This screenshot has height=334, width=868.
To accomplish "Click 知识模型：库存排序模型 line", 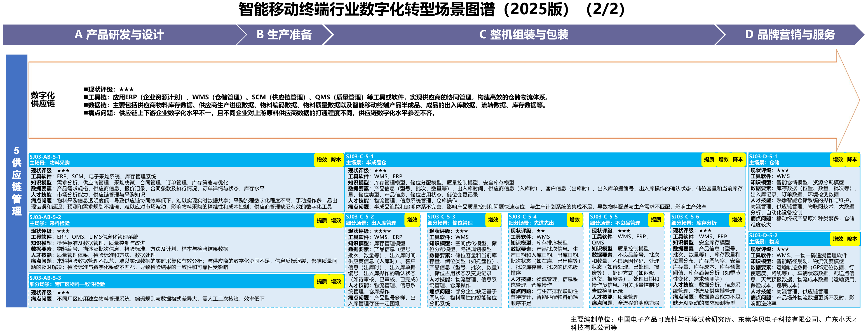I will click(539, 243).
